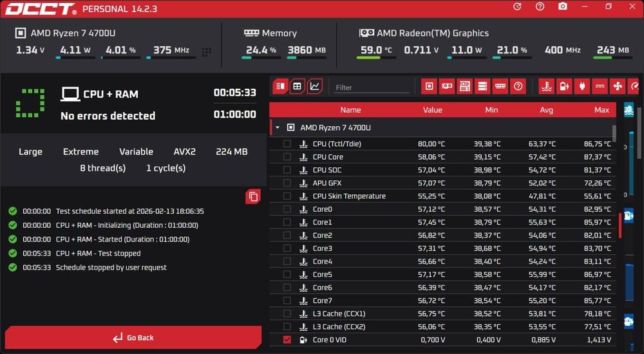The height and width of the screenshot is (354, 644).
Task: Toggle the question mark sensor filter icon
Action: 518,86
